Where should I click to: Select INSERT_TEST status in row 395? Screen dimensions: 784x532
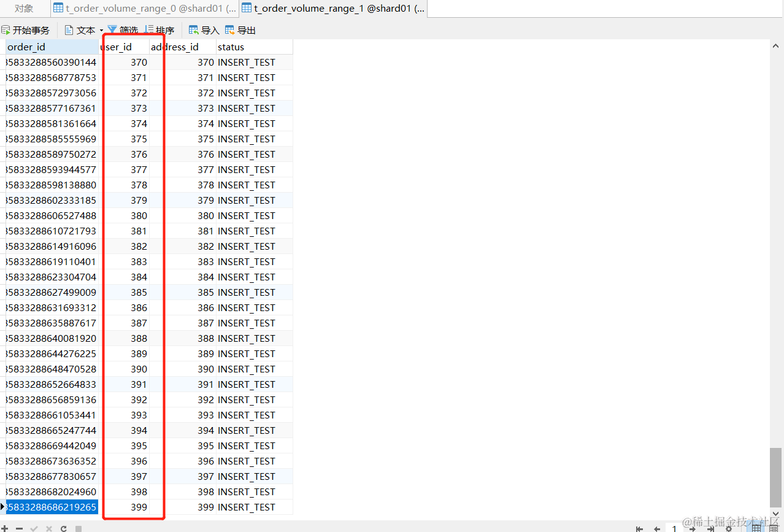coord(254,445)
